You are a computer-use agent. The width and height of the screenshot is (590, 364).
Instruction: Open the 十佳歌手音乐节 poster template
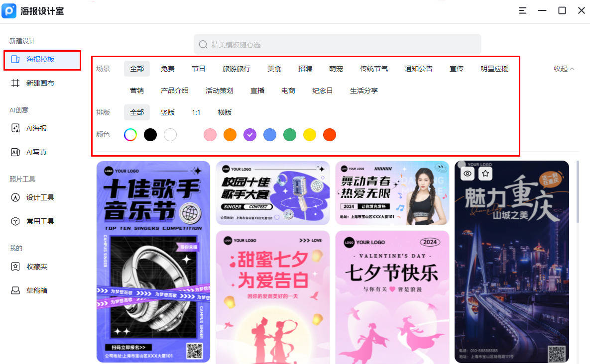(x=153, y=262)
